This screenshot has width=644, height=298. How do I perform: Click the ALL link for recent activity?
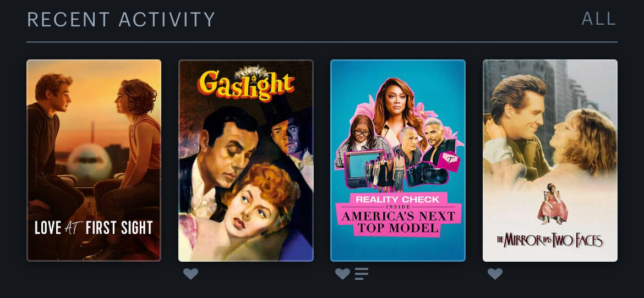[x=599, y=19]
